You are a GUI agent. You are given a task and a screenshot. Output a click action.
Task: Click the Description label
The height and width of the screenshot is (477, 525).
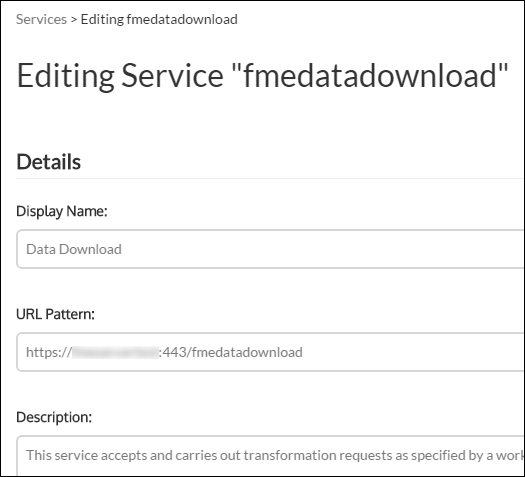coord(54,417)
